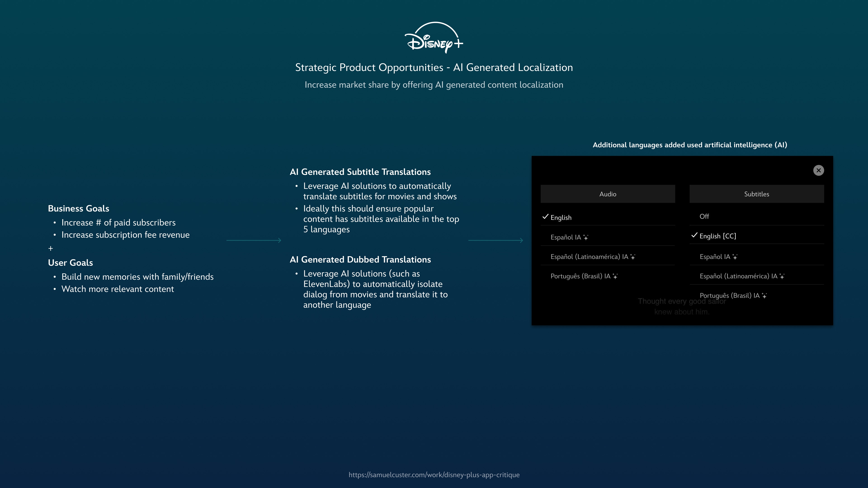
Task: Click the Disney+ logo
Action: [434, 38]
